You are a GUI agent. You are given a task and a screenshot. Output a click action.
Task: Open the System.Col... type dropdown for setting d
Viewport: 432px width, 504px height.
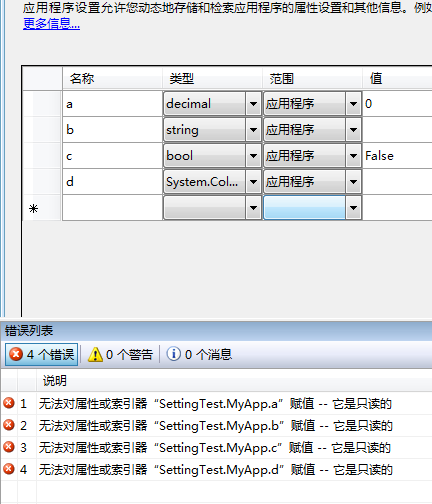(253, 182)
